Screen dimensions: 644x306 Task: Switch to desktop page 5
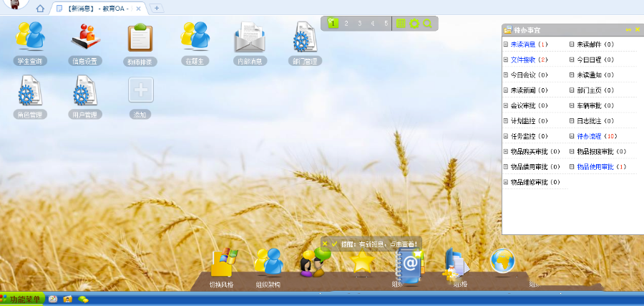pos(386,24)
